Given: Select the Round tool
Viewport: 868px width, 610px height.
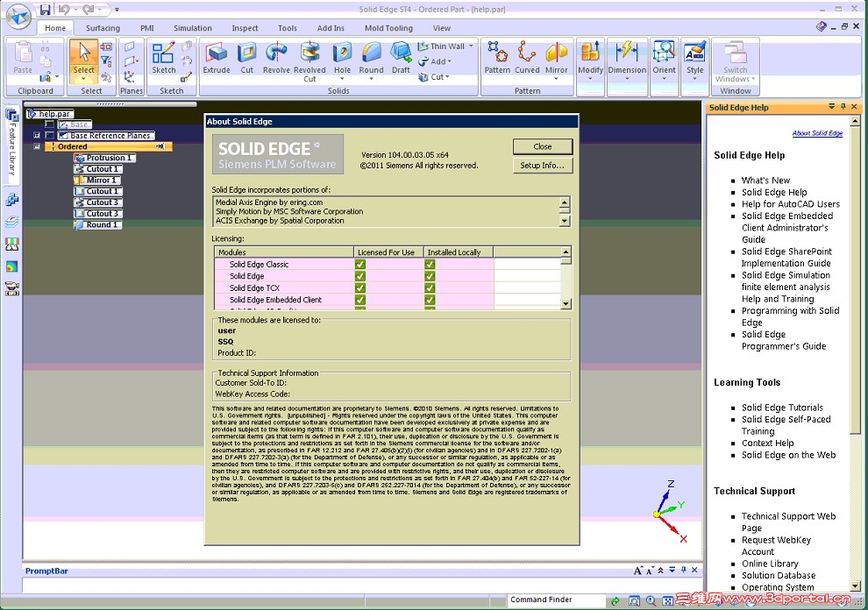Looking at the screenshot, I should coord(371,58).
